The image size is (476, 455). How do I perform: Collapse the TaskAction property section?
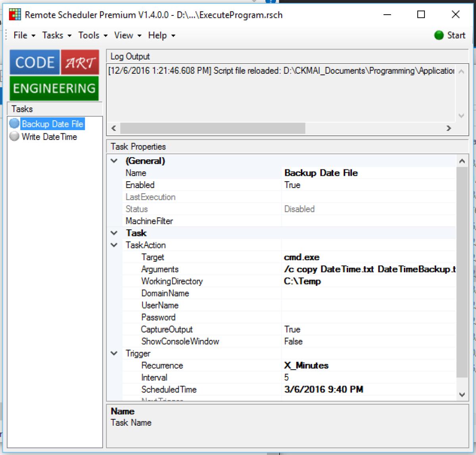pyautogui.click(x=114, y=245)
